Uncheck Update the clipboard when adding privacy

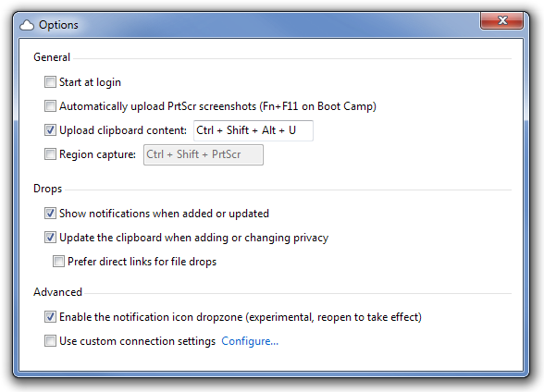coord(50,238)
